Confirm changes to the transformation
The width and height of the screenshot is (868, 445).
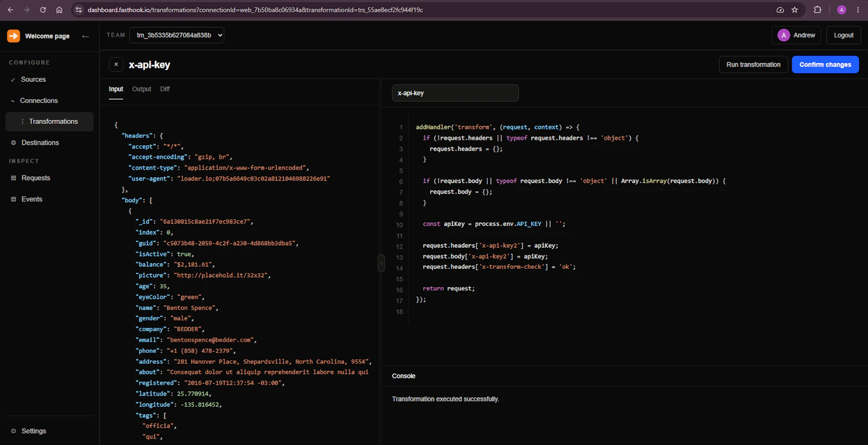coord(825,65)
